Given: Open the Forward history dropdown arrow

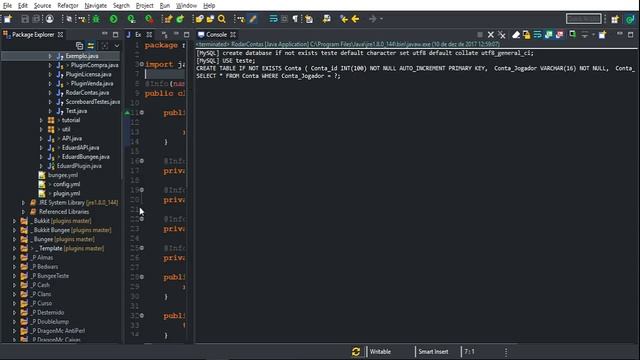Looking at the screenshot, I should 381,19.
